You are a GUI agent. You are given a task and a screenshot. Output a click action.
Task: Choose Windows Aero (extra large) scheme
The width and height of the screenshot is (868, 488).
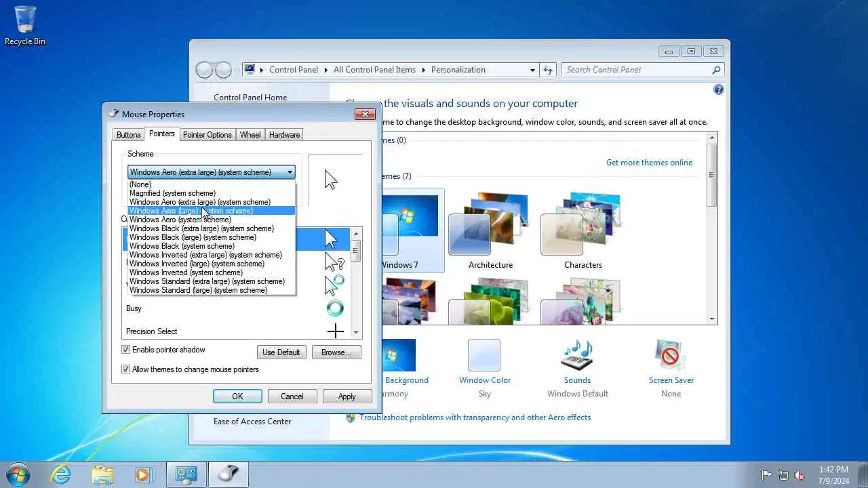pyautogui.click(x=212, y=202)
